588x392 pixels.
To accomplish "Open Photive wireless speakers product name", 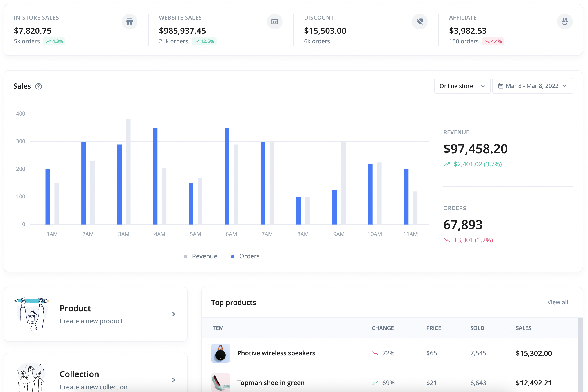I will (276, 353).
